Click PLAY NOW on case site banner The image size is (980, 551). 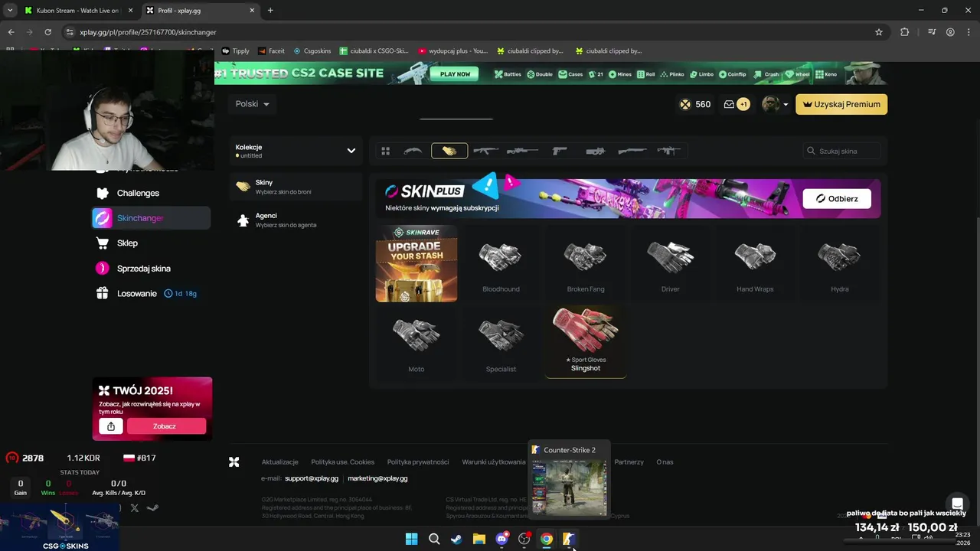click(x=455, y=74)
